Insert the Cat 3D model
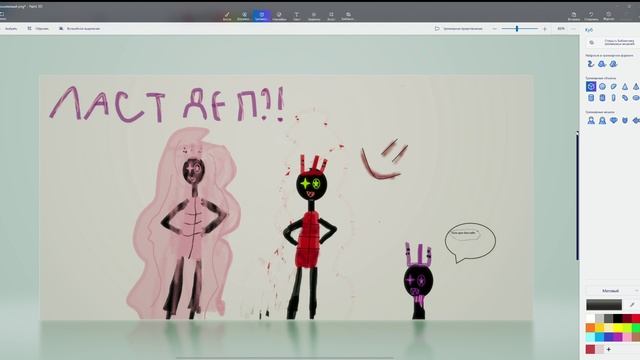 click(625, 120)
